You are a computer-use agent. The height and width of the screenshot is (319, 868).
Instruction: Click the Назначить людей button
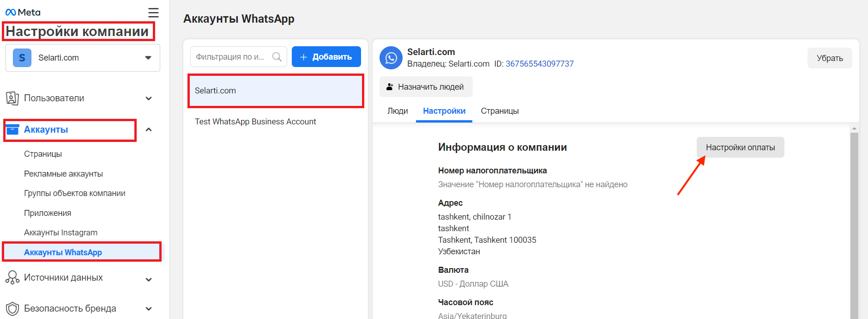tap(426, 87)
